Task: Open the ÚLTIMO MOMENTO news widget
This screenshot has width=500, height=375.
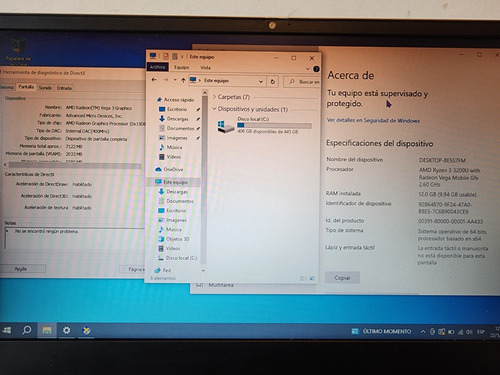Action: click(x=381, y=331)
